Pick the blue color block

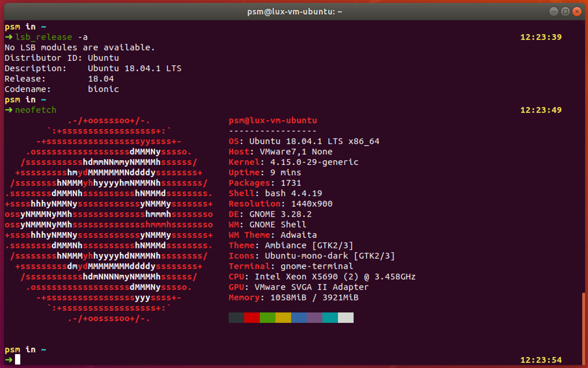(299, 318)
